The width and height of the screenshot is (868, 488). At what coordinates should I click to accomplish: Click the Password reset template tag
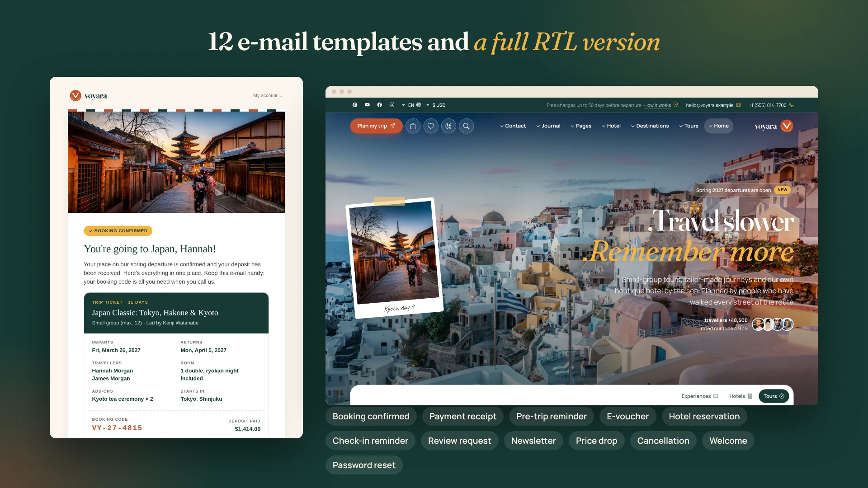pos(364,465)
